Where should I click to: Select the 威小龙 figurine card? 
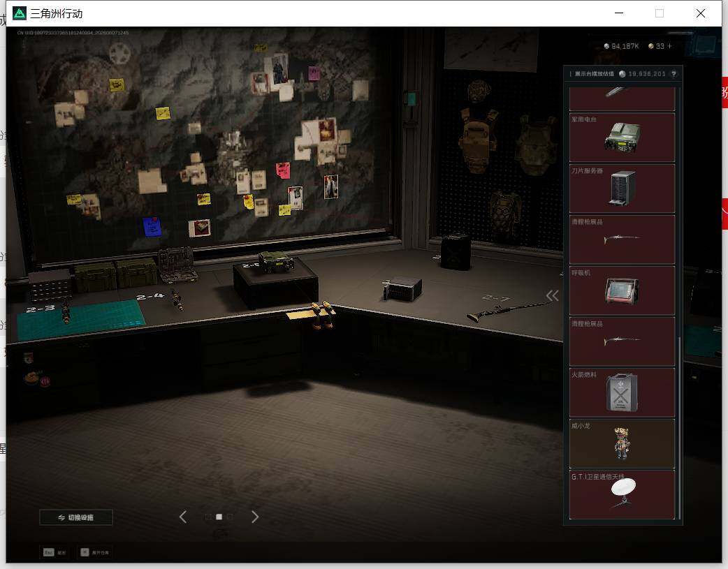(x=622, y=443)
